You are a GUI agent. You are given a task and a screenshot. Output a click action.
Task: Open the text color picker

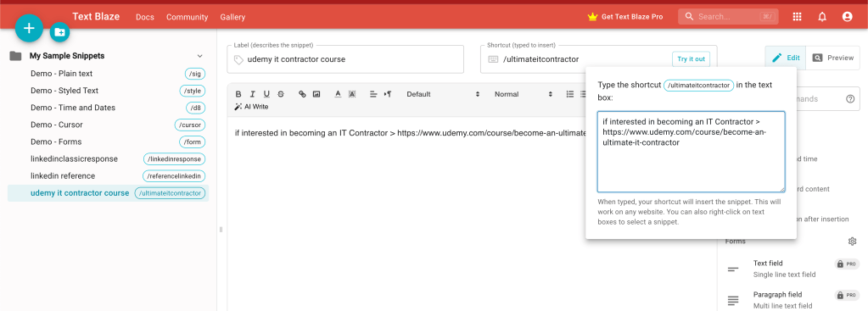click(x=338, y=94)
